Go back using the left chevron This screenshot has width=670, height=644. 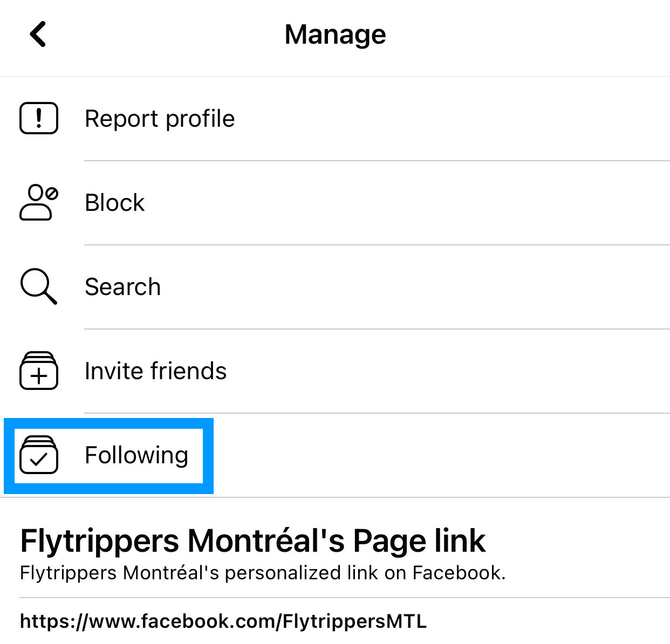click(38, 35)
